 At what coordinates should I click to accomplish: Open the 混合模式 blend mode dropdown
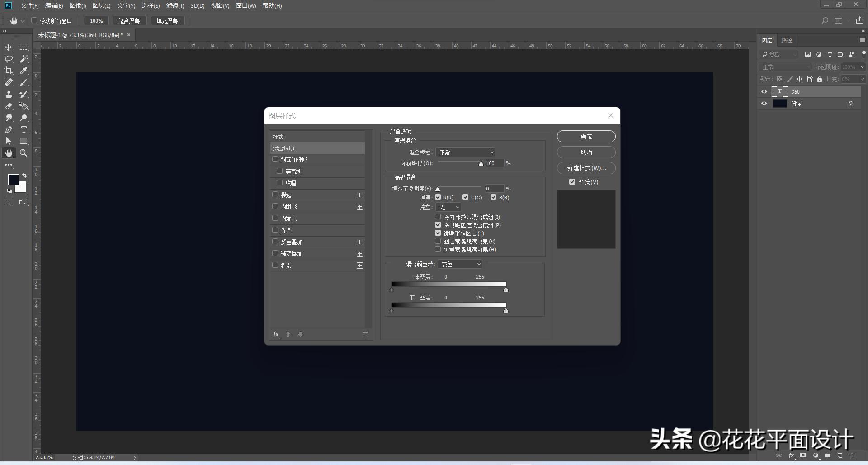coord(466,152)
